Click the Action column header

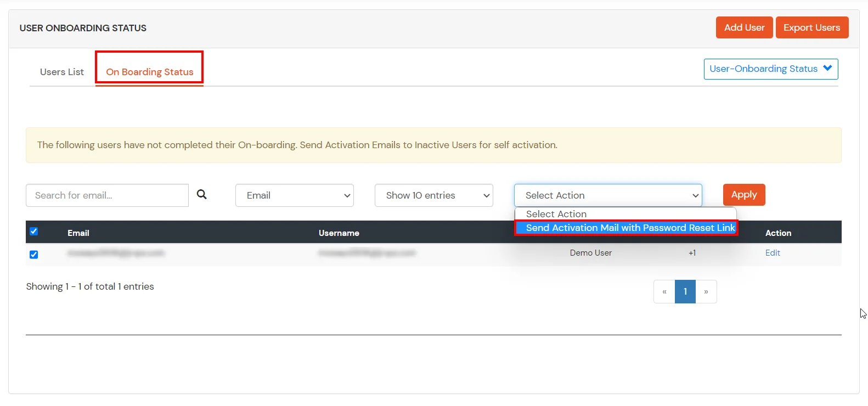[778, 233]
